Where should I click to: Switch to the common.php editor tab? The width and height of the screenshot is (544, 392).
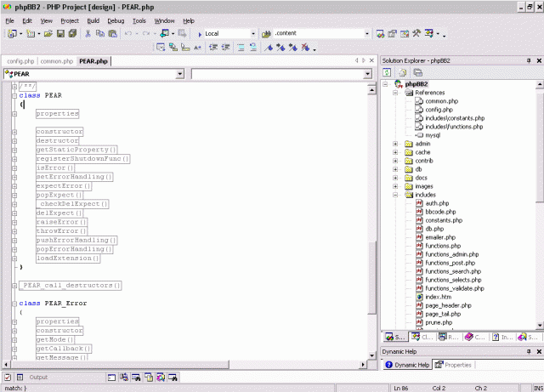pyautogui.click(x=57, y=61)
